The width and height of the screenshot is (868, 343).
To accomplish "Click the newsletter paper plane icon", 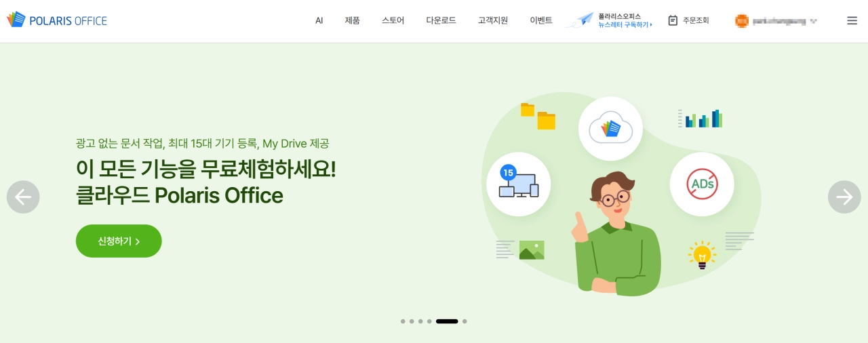I will point(579,20).
